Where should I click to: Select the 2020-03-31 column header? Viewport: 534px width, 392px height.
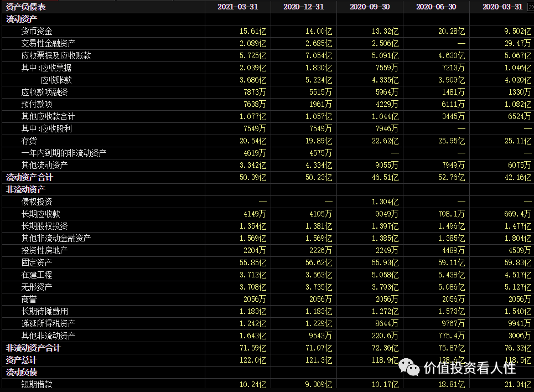tap(502, 7)
